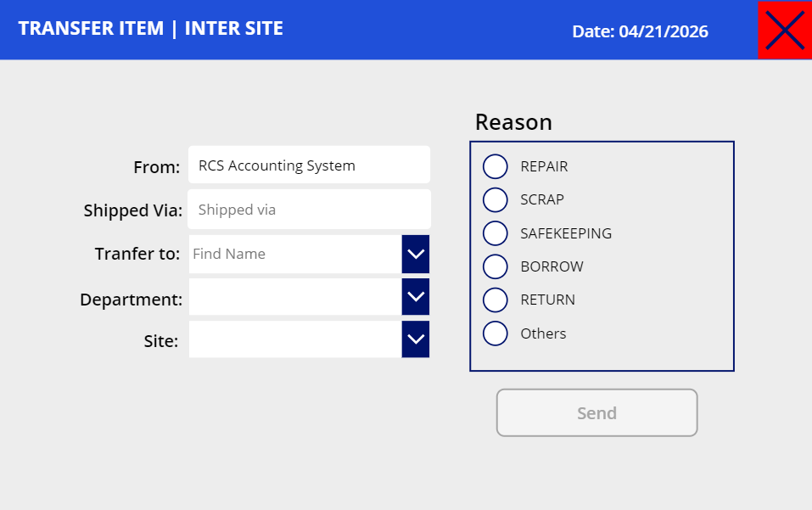
Task: Click the Send button
Action: click(x=596, y=412)
